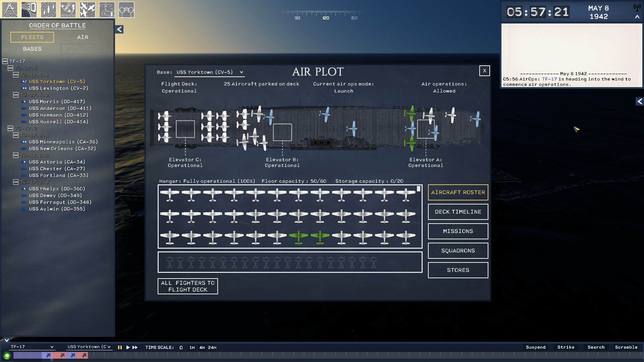
Task: Open the radar formation plot icon
Action: tap(49, 9)
